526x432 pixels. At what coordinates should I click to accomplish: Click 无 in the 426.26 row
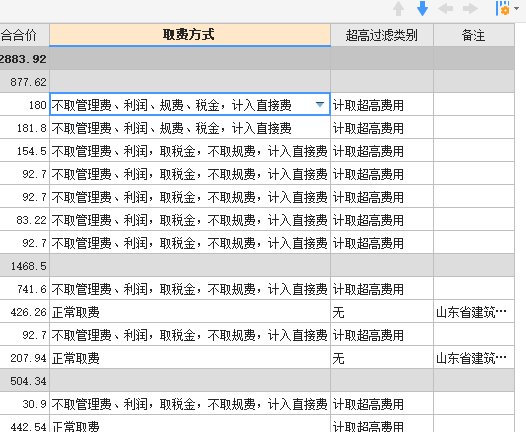click(x=338, y=312)
